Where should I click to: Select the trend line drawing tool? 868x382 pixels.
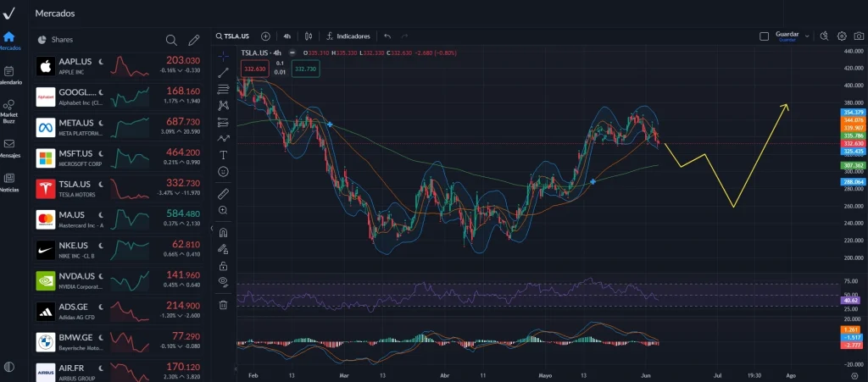click(x=223, y=73)
